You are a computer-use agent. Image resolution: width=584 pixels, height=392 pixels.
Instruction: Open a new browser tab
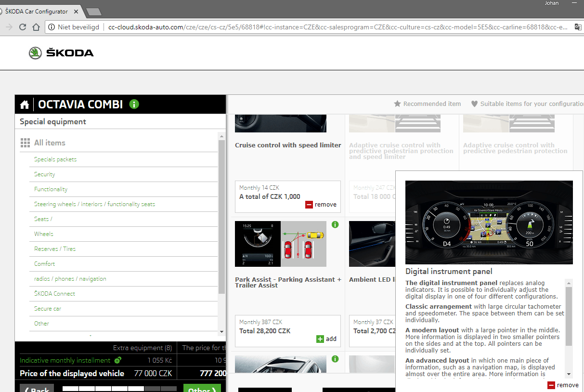93,11
